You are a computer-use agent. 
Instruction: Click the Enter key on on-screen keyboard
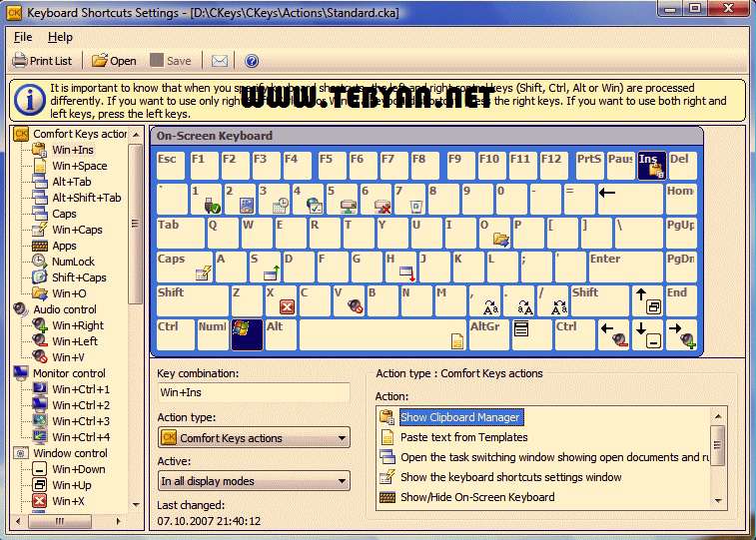(625, 267)
